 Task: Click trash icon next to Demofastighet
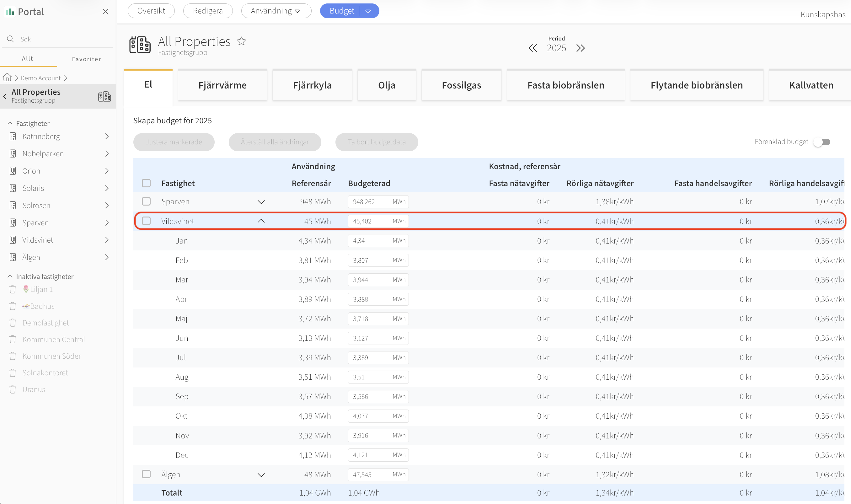(x=13, y=323)
